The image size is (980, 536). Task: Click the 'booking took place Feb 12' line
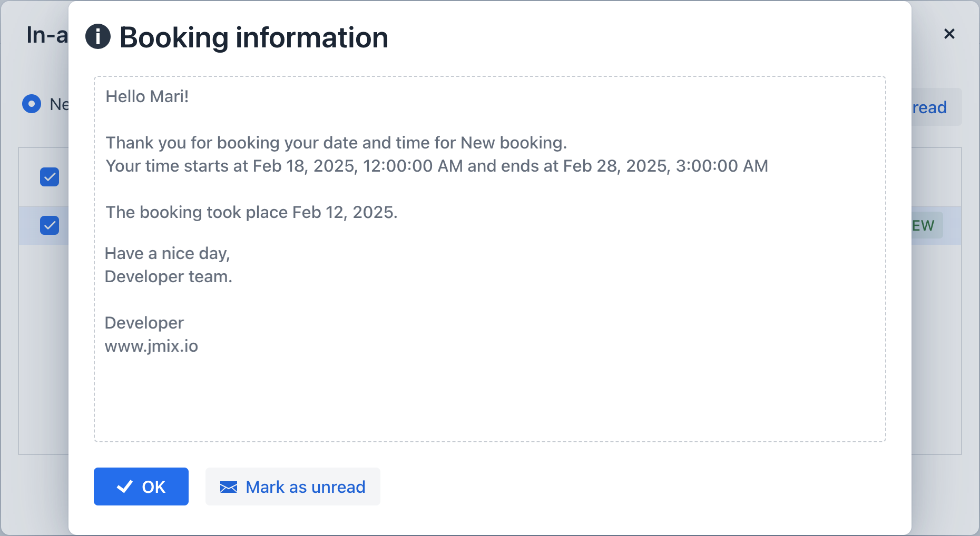251,212
